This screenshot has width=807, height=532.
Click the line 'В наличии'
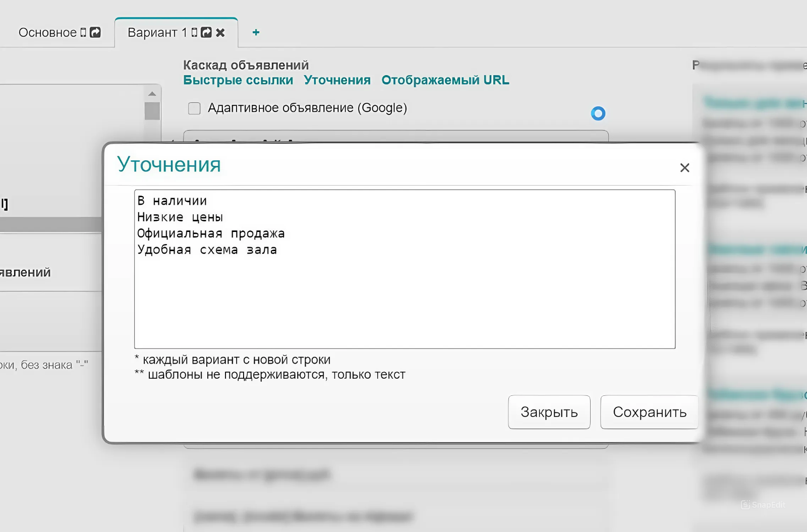pyautogui.click(x=172, y=201)
